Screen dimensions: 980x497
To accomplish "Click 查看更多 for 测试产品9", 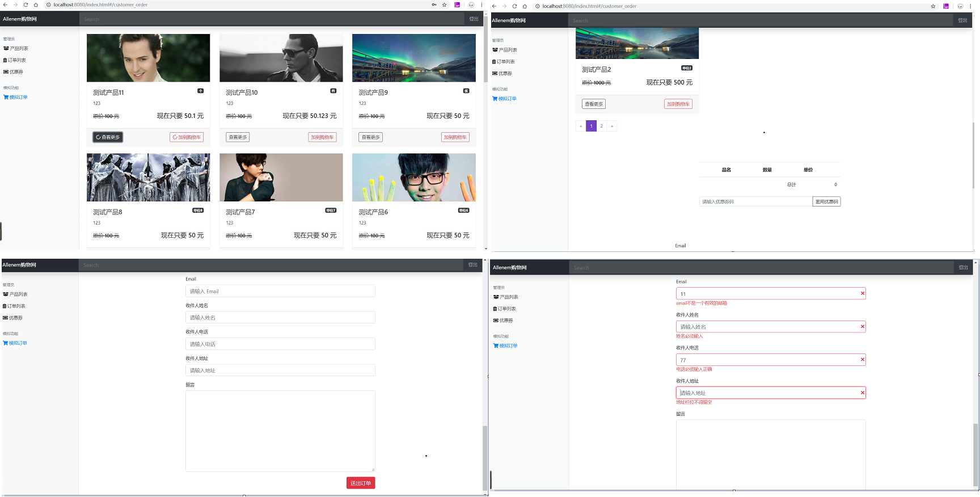I will [371, 137].
